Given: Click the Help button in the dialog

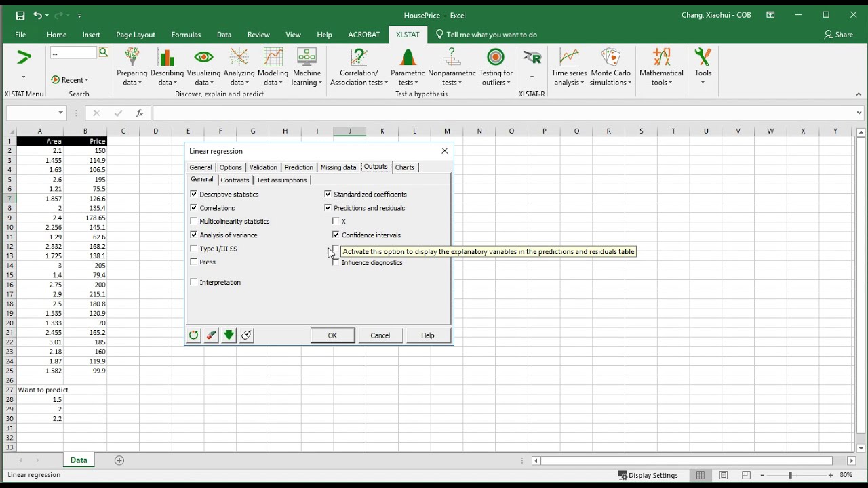Looking at the screenshot, I should 427,335.
